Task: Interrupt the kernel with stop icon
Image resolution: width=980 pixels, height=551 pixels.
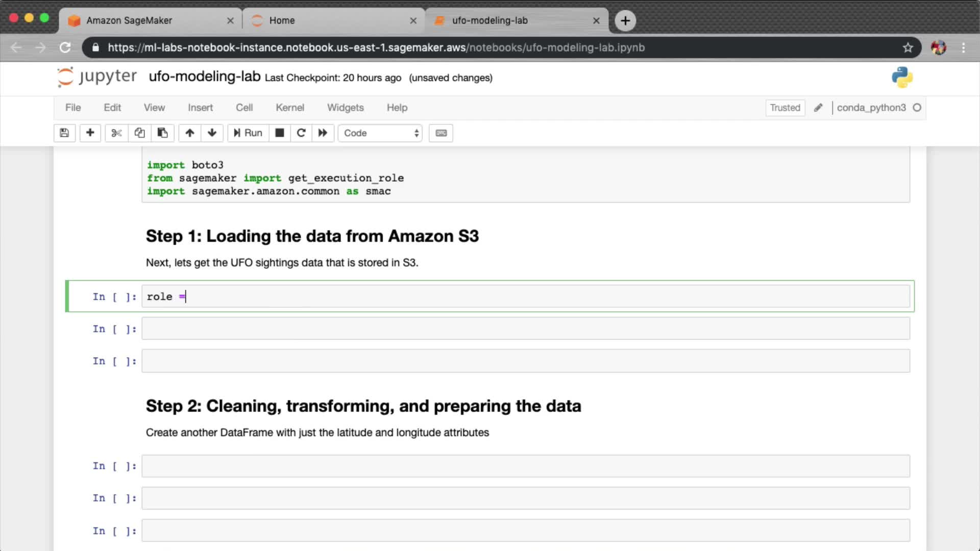Action: (x=279, y=133)
